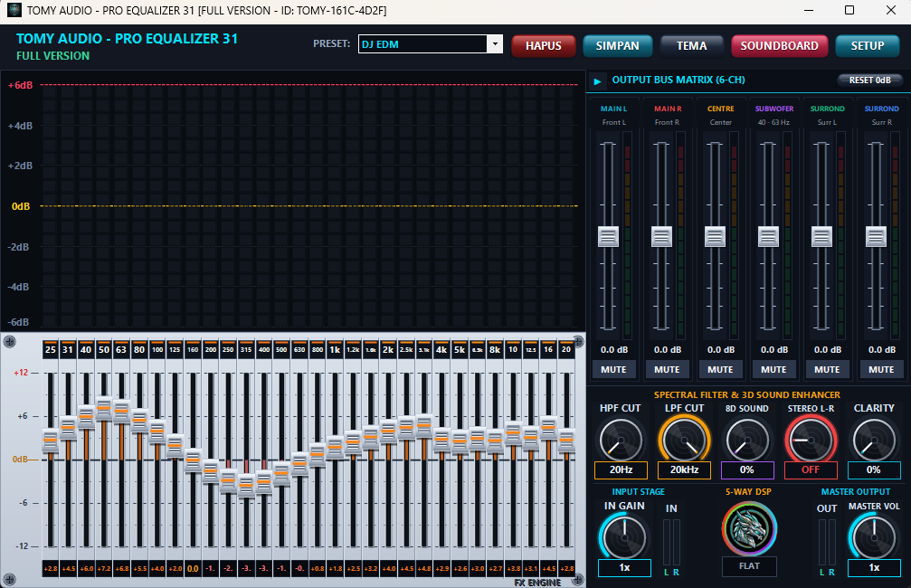
Task: Mute the MAIN L channel
Action: pos(613,369)
